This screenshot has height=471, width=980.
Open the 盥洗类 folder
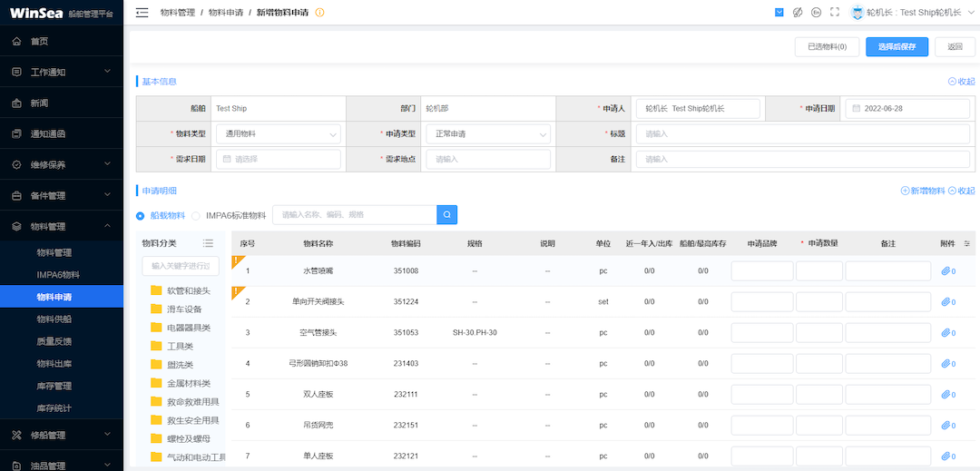pyautogui.click(x=171, y=364)
